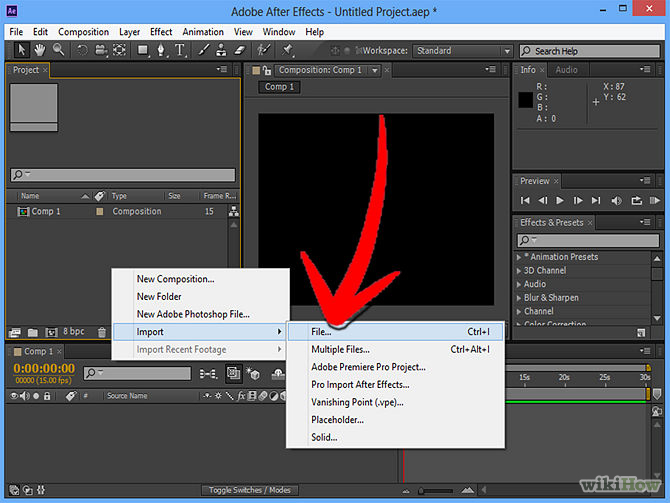
Task: Expand the Channel effects category
Action: (519, 312)
